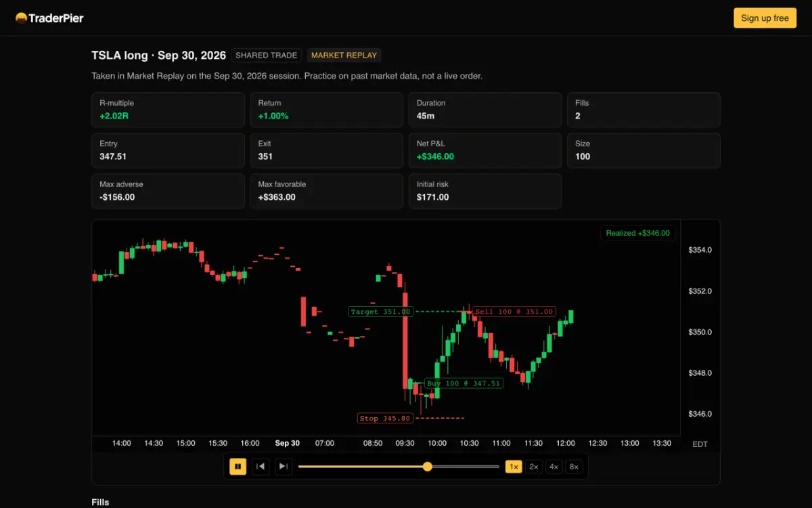The height and width of the screenshot is (508, 812).
Task: Click the Sep 30 time axis label
Action: tap(287, 443)
